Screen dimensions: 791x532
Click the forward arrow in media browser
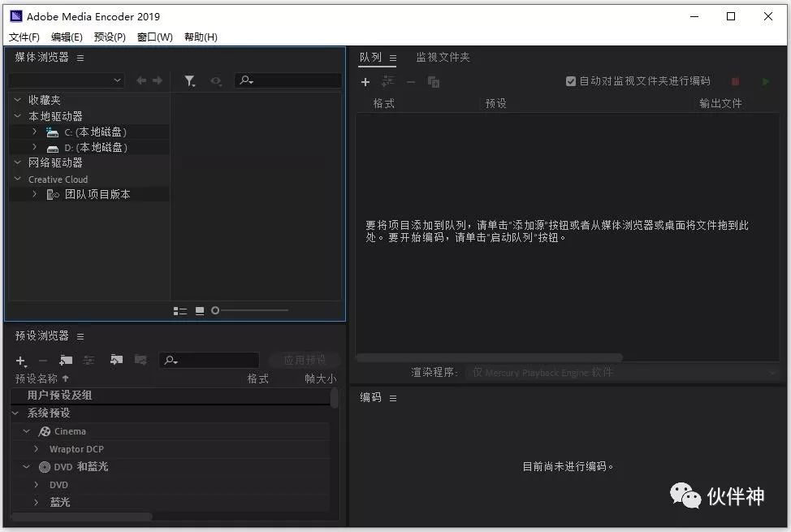(158, 80)
